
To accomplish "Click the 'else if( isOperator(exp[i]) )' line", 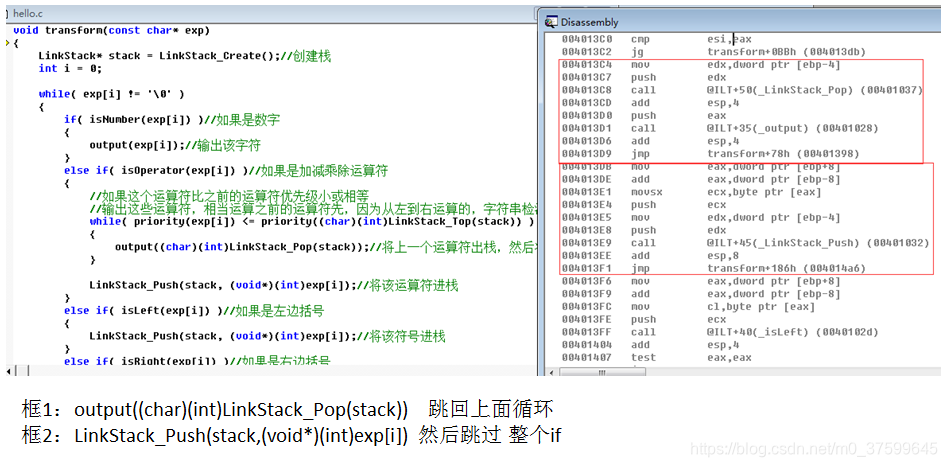I will (x=225, y=170).
